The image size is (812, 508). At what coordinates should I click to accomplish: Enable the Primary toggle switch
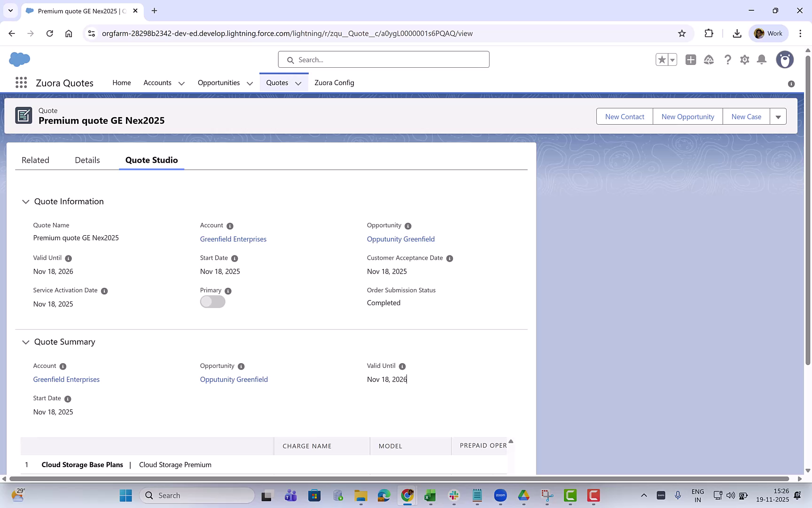[x=212, y=302]
